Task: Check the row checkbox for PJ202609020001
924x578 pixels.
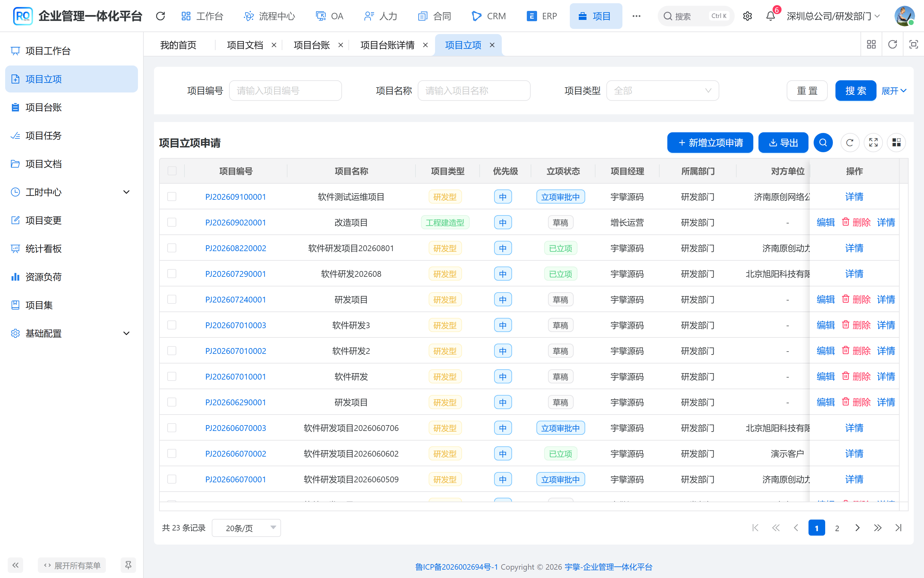Action: [x=172, y=222]
